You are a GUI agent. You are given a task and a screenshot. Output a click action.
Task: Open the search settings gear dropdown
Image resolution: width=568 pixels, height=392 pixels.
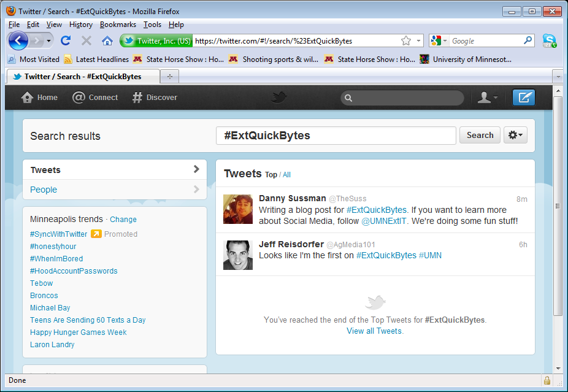[x=515, y=135]
